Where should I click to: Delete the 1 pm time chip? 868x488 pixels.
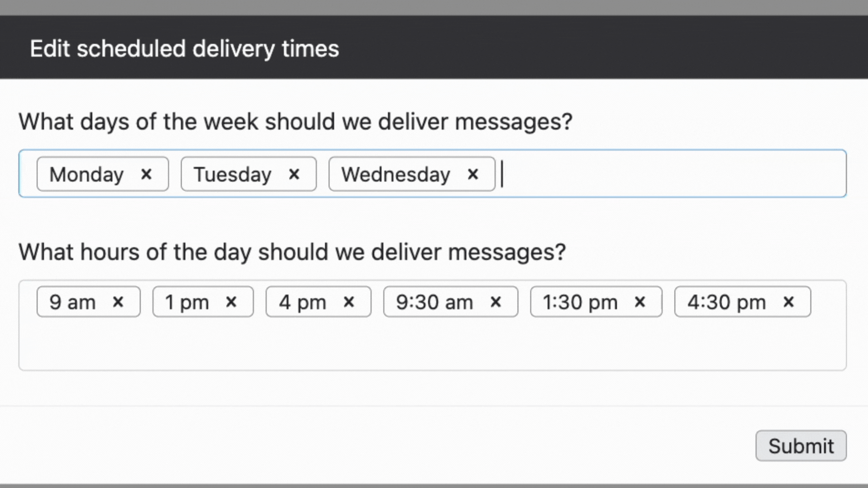[x=231, y=302]
